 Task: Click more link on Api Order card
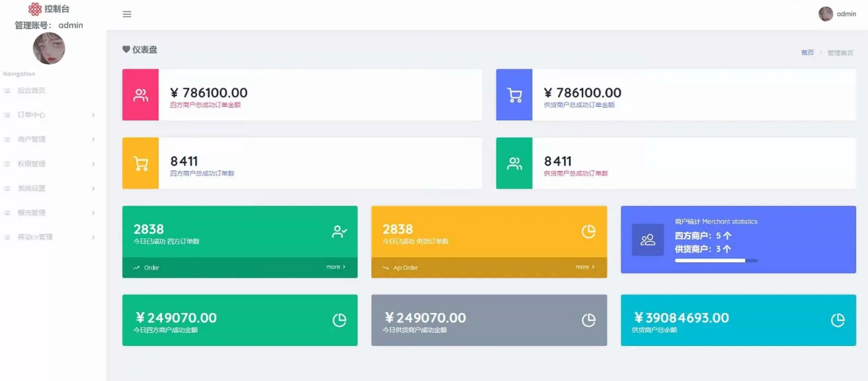point(585,267)
